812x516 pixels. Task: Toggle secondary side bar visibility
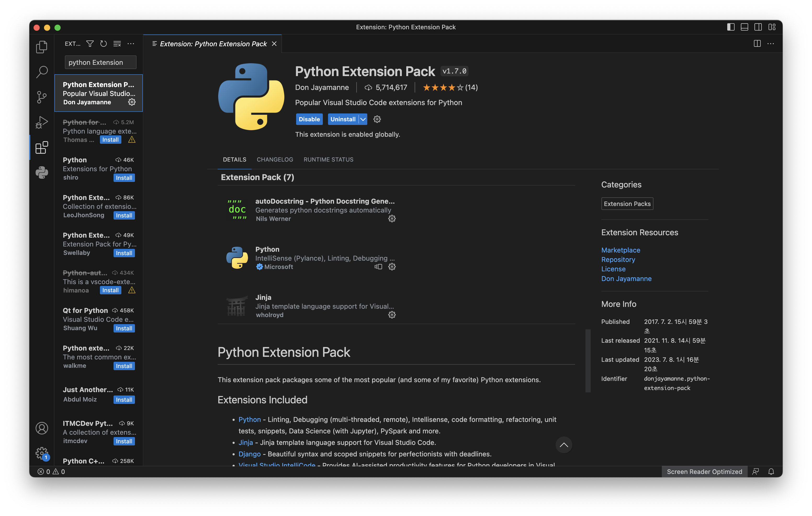[758, 27]
